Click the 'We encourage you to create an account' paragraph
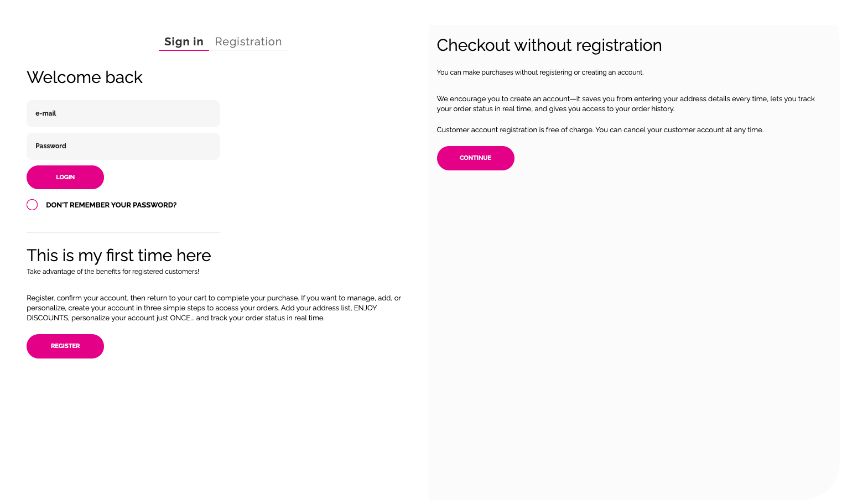Viewport: 842px width, 504px height. pyautogui.click(x=625, y=104)
